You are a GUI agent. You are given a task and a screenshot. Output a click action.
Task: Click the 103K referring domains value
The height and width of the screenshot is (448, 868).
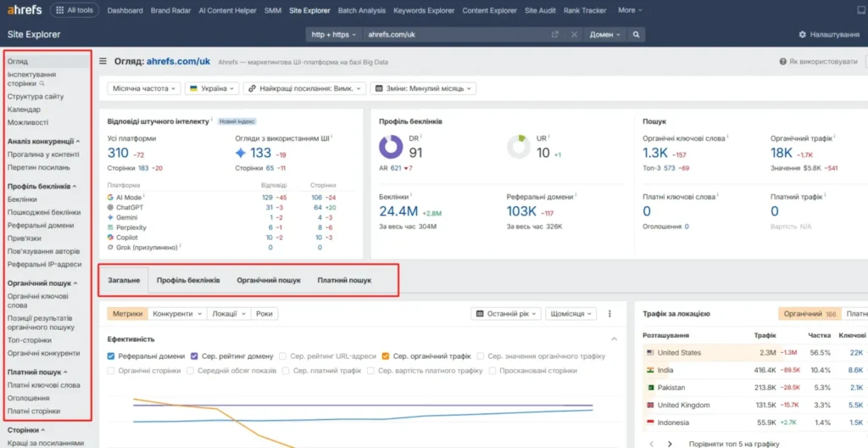(522, 211)
